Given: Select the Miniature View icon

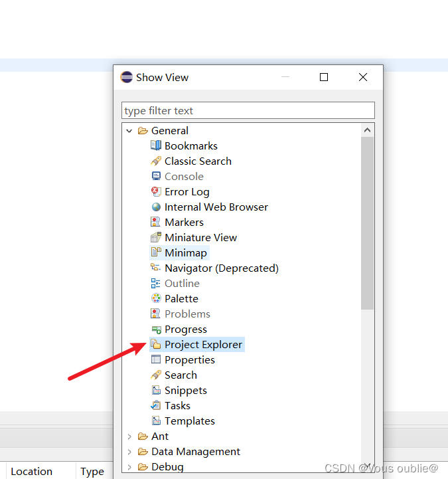Looking at the screenshot, I should coord(156,237).
